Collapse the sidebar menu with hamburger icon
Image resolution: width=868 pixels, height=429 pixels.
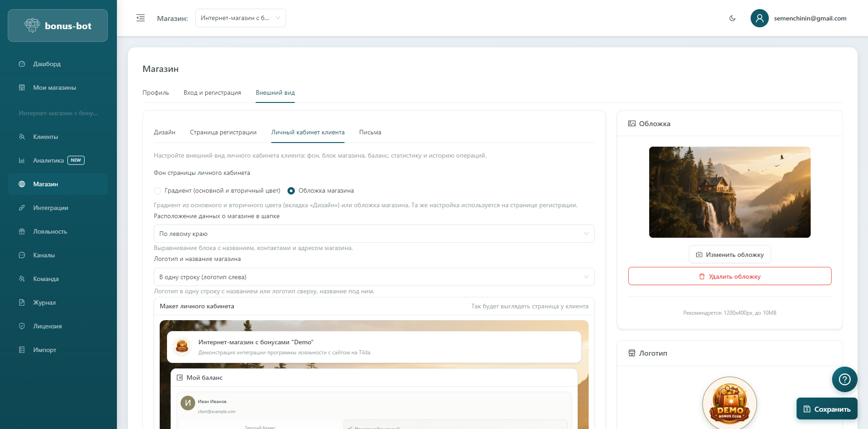pyautogui.click(x=141, y=18)
